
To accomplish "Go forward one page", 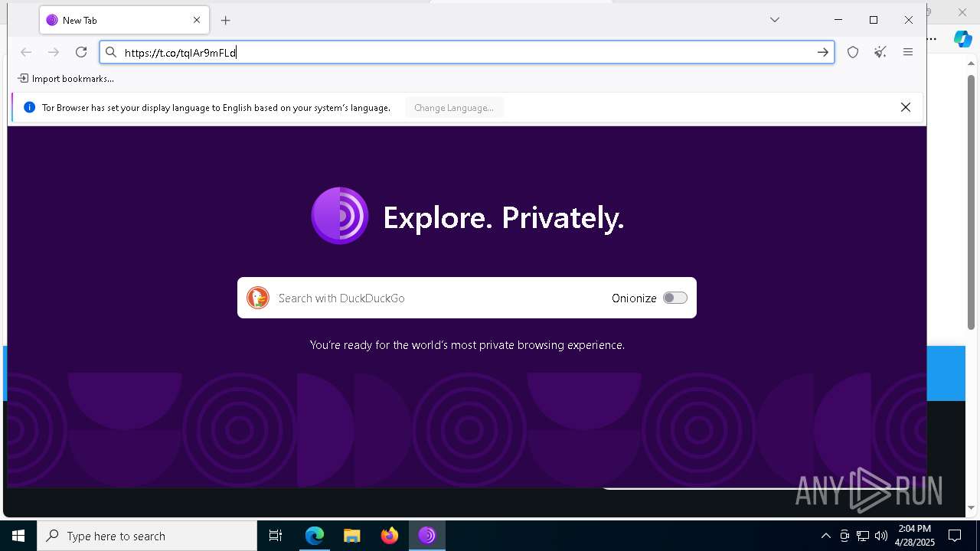I will point(54,52).
